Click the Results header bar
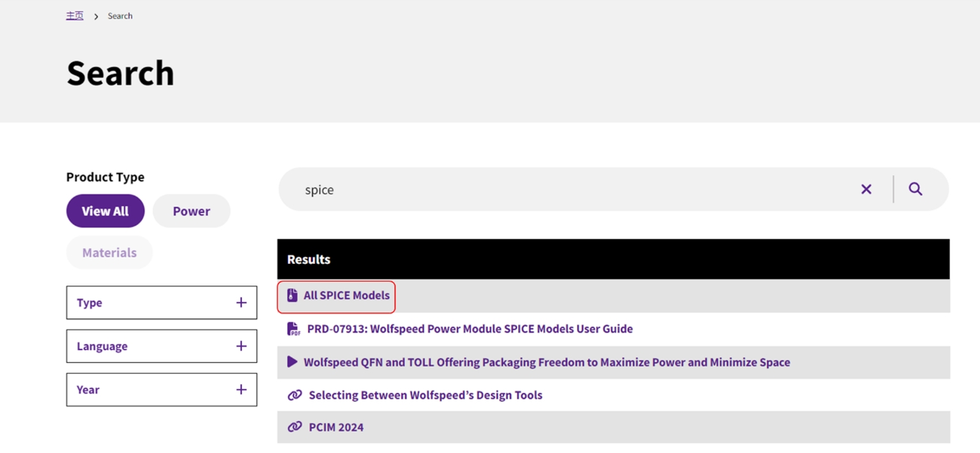 click(x=613, y=259)
